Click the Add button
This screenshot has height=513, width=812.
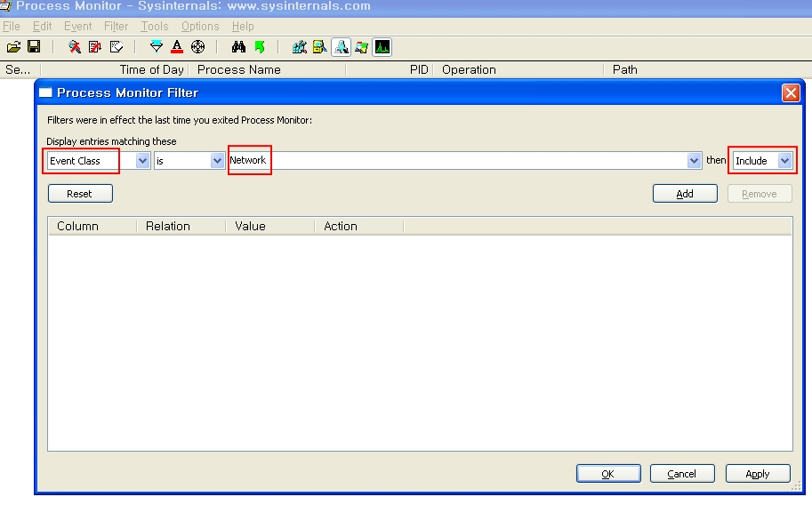click(685, 194)
